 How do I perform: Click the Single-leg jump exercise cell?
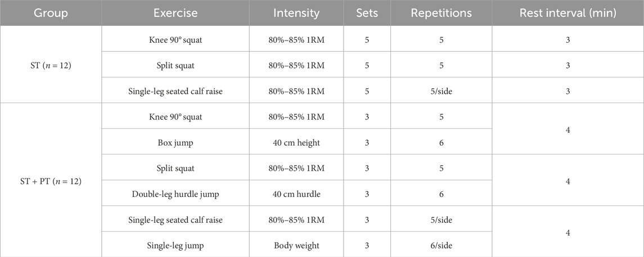coord(176,245)
